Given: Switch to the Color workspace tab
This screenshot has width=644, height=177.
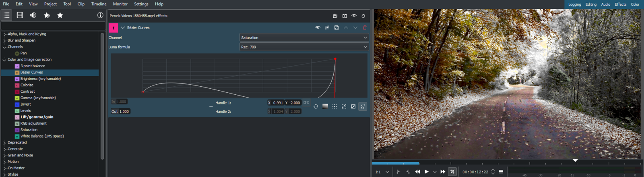Looking at the screenshot, I should click(x=635, y=4).
